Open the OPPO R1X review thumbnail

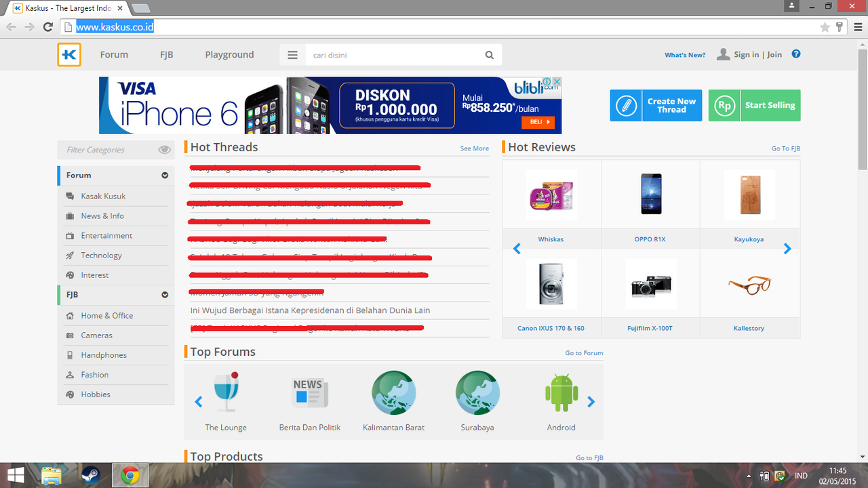point(650,195)
